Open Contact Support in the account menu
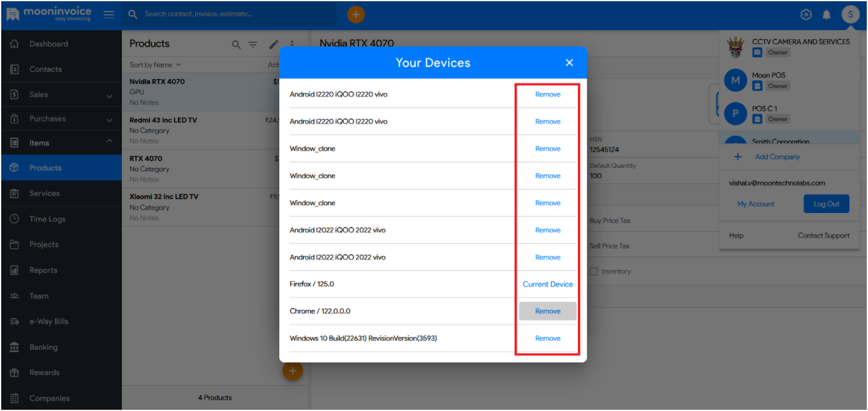This screenshot has height=411, width=868. 823,235
